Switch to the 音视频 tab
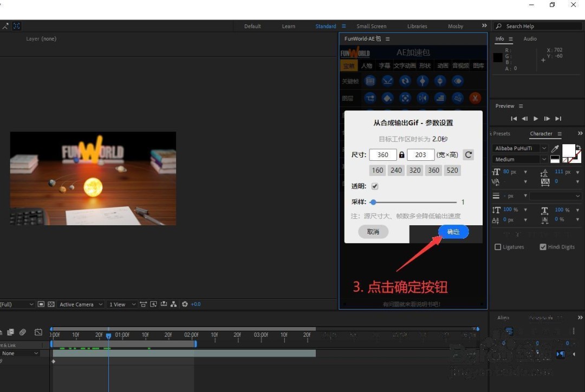The width and height of the screenshot is (585, 392). pos(461,66)
